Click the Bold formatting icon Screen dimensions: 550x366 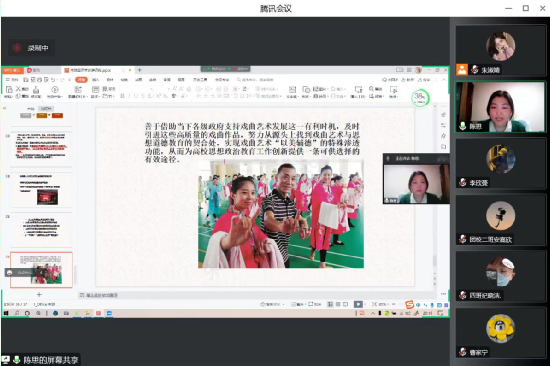(122, 96)
